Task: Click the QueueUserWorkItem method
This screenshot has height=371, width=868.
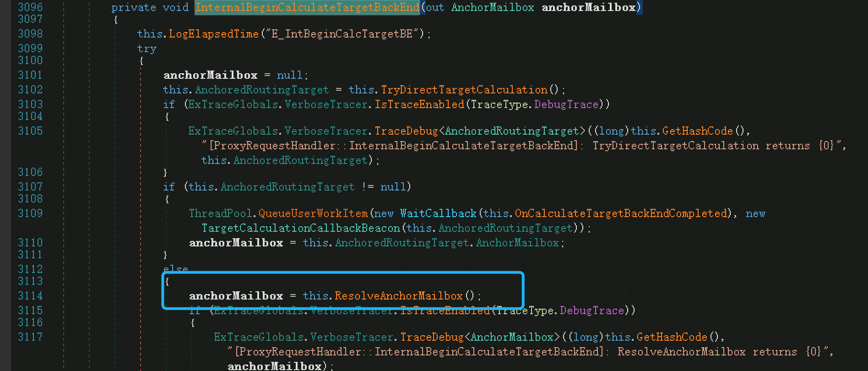Action: (x=313, y=213)
